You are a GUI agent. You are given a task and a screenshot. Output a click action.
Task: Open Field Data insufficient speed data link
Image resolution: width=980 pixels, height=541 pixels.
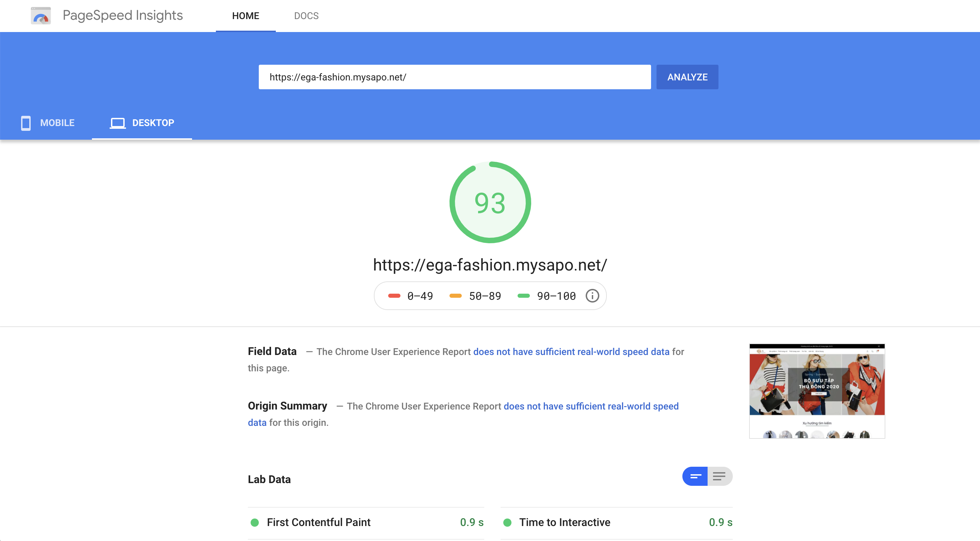tap(571, 351)
